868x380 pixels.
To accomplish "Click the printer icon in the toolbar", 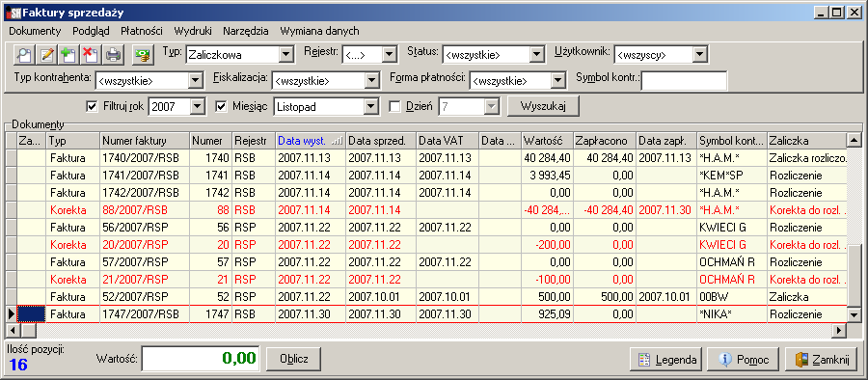I will point(113,55).
